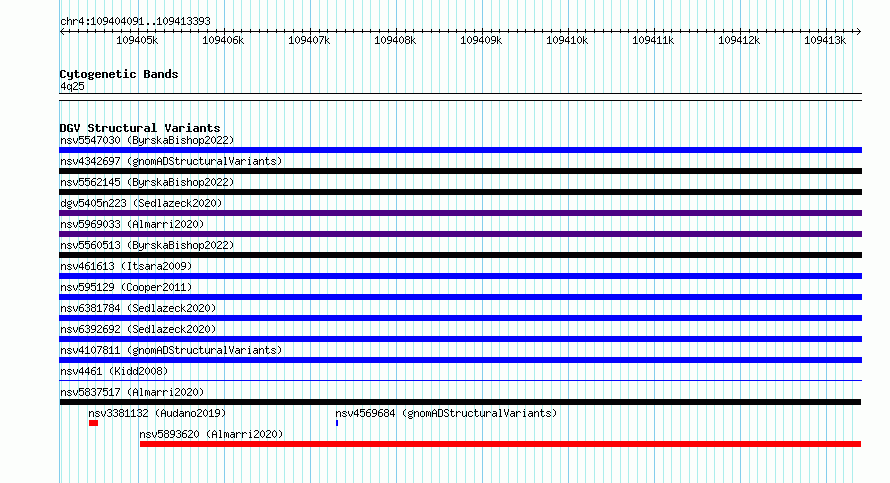Click the 109412k ruler position
Viewport: 890px width, 483px height.
point(739,40)
